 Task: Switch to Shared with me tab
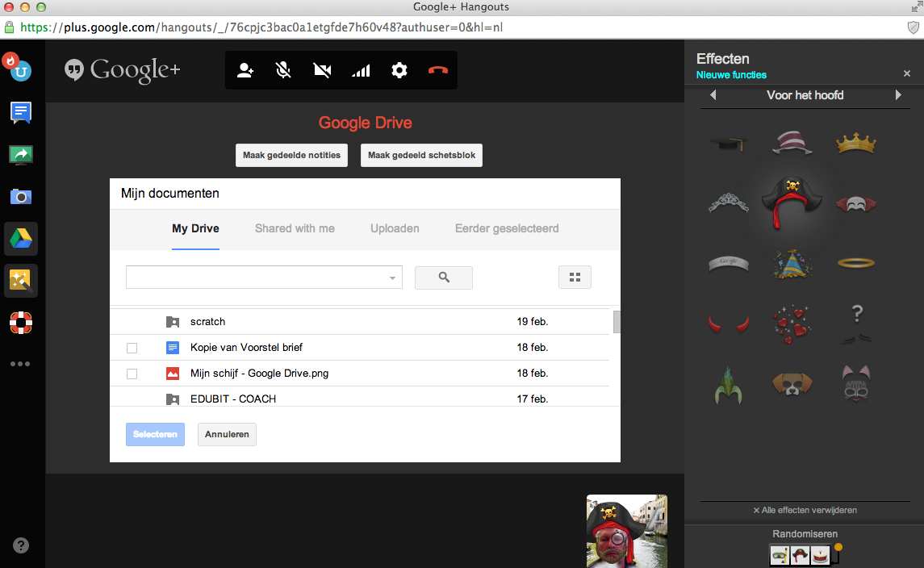coord(295,228)
